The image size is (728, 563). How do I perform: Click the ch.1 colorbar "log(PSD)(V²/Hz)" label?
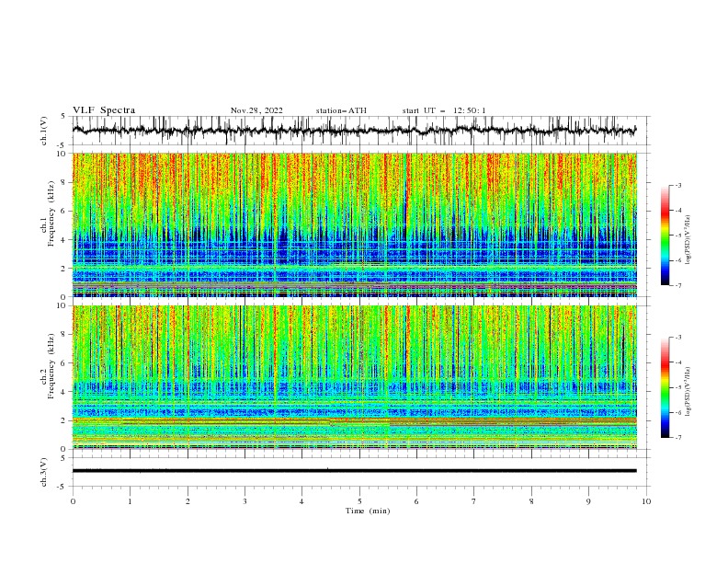[x=688, y=240]
